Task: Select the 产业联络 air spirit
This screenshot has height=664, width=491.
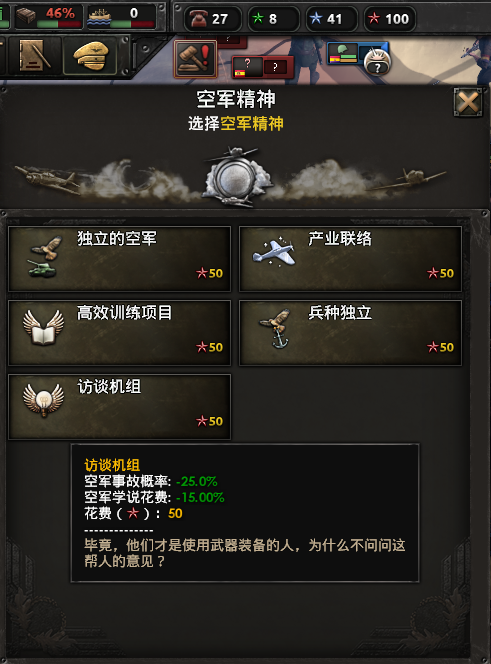Action: pos(350,259)
